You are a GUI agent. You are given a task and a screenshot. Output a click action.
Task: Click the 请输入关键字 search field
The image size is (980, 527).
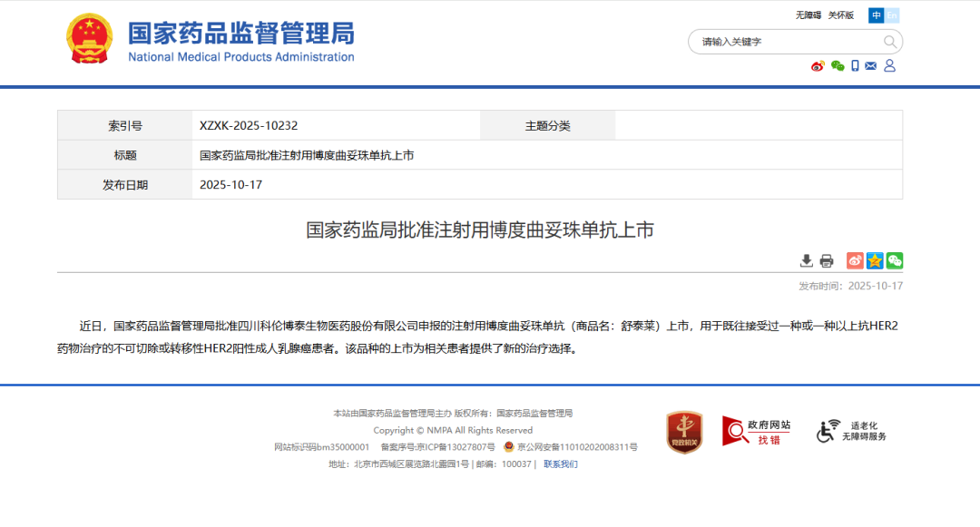780,42
